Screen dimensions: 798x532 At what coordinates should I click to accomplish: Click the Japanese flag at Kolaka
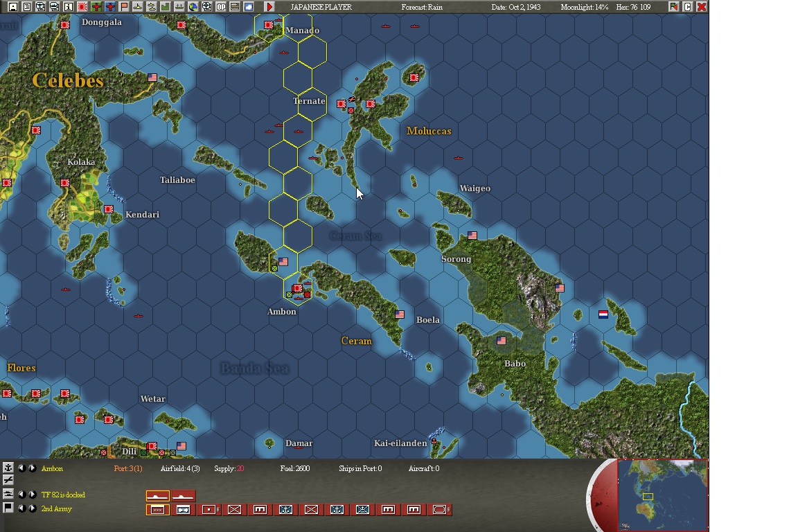tap(65, 183)
